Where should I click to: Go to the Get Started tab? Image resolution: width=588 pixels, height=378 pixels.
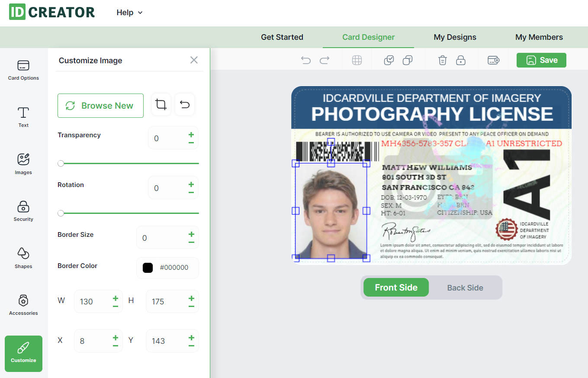click(282, 37)
